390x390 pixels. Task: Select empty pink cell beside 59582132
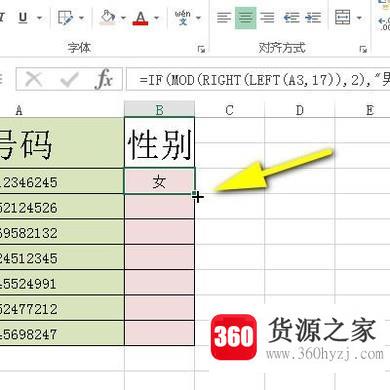[159, 232]
